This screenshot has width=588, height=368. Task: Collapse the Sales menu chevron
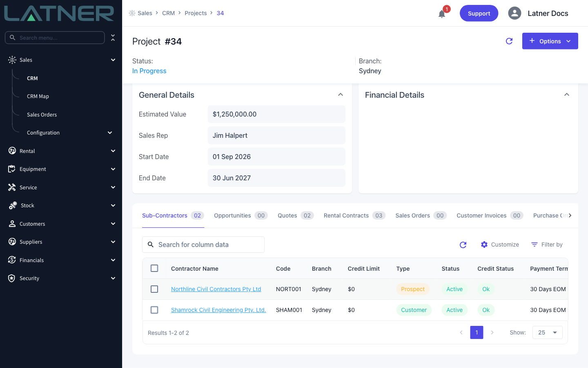[x=113, y=60]
